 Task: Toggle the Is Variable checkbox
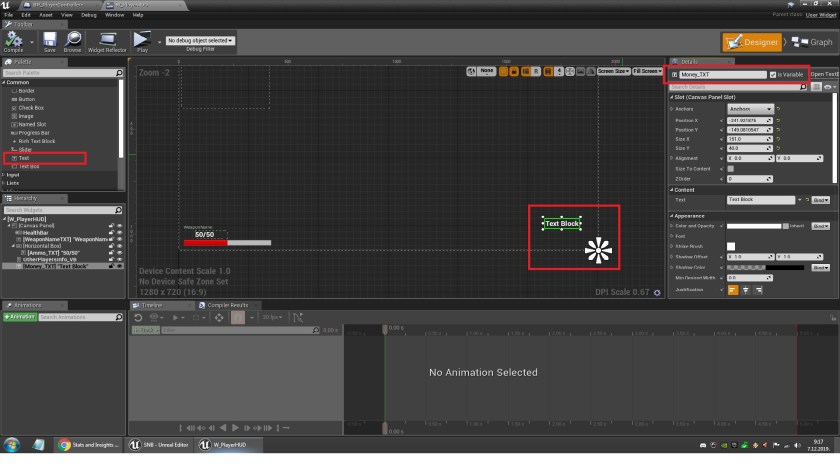coord(773,75)
